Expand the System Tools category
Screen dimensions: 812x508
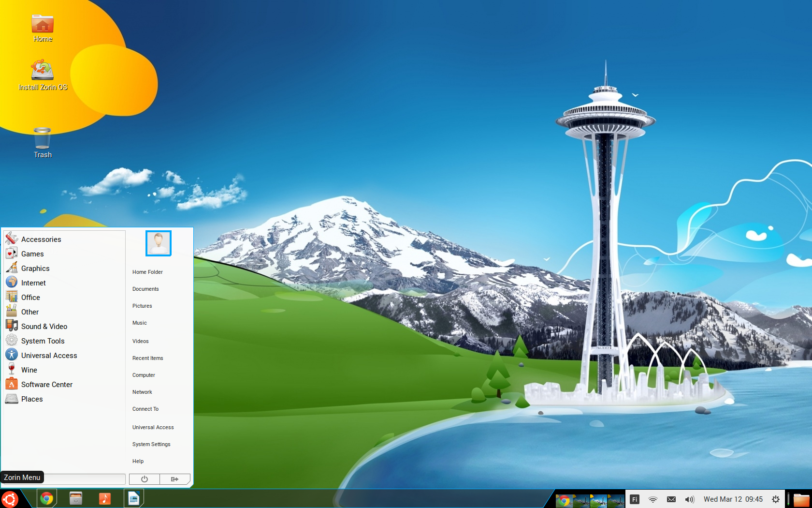click(x=43, y=341)
